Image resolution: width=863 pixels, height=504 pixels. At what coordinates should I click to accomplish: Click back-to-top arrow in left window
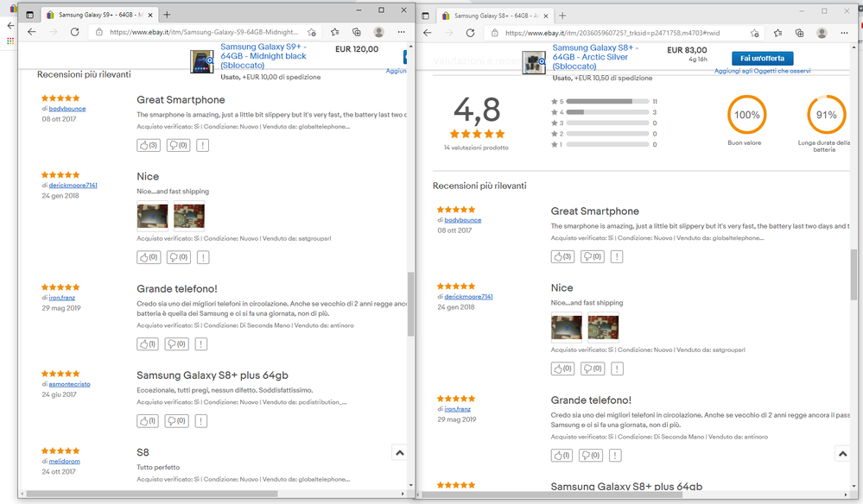pos(400,453)
